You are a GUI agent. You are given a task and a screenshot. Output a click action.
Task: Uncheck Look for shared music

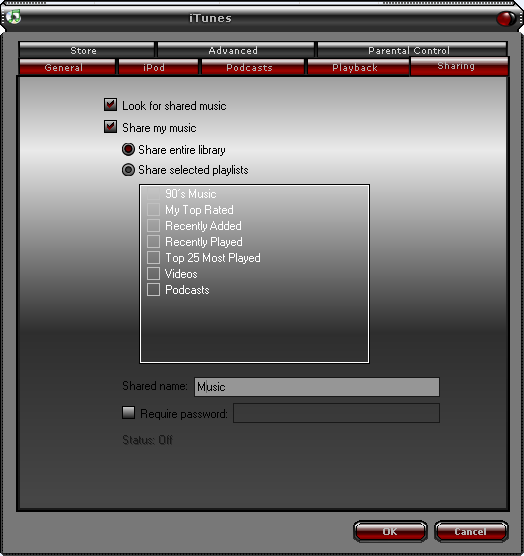pos(110,105)
